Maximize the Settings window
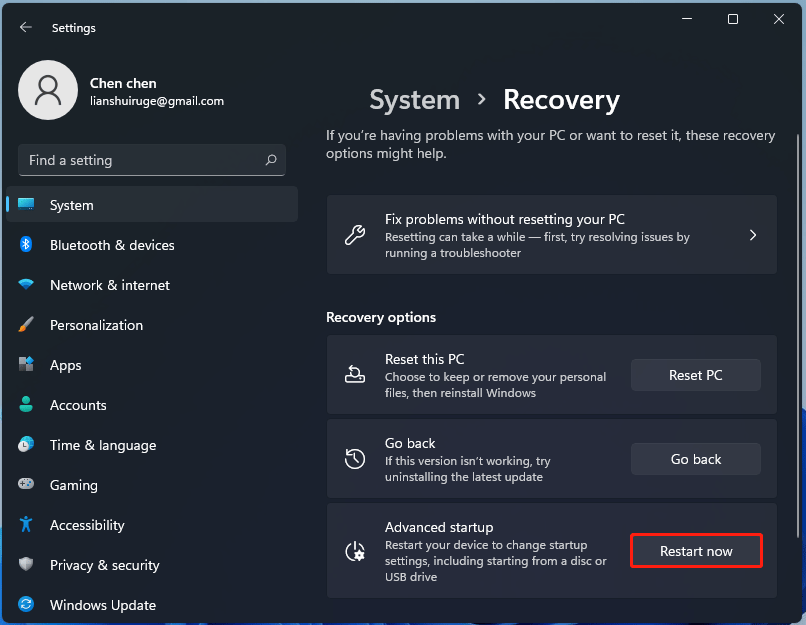Image resolution: width=806 pixels, height=625 pixels. pos(733,19)
